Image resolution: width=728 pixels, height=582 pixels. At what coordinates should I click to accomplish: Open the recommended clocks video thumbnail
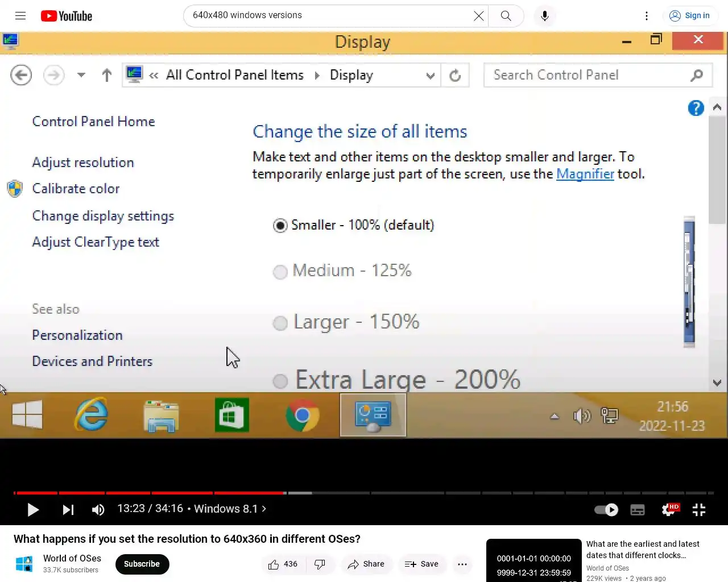click(x=534, y=560)
